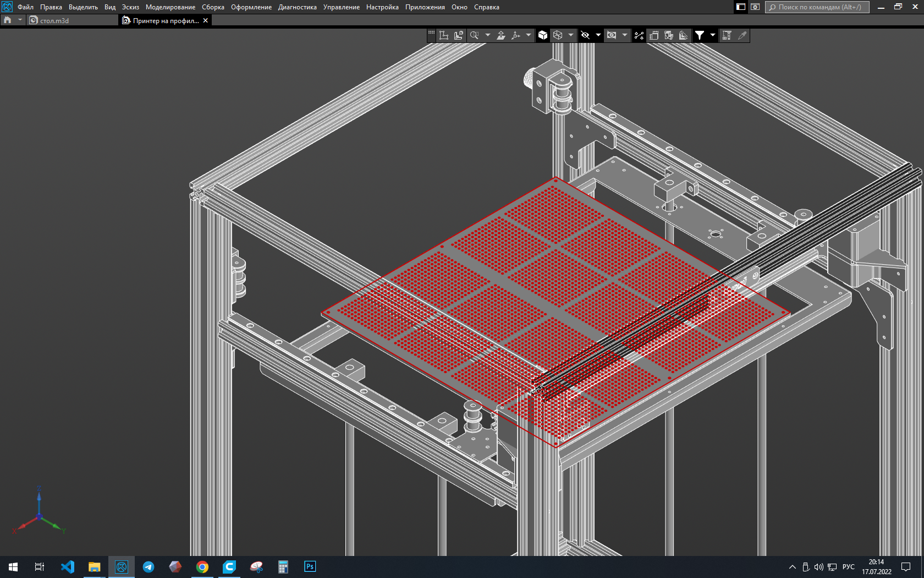924x578 pixels.
Task: Click the filter funnel icon
Action: coord(700,35)
